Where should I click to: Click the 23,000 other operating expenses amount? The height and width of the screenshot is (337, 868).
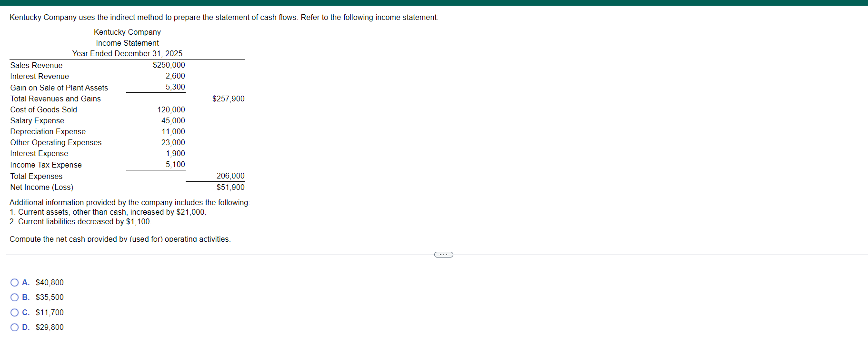tap(173, 143)
